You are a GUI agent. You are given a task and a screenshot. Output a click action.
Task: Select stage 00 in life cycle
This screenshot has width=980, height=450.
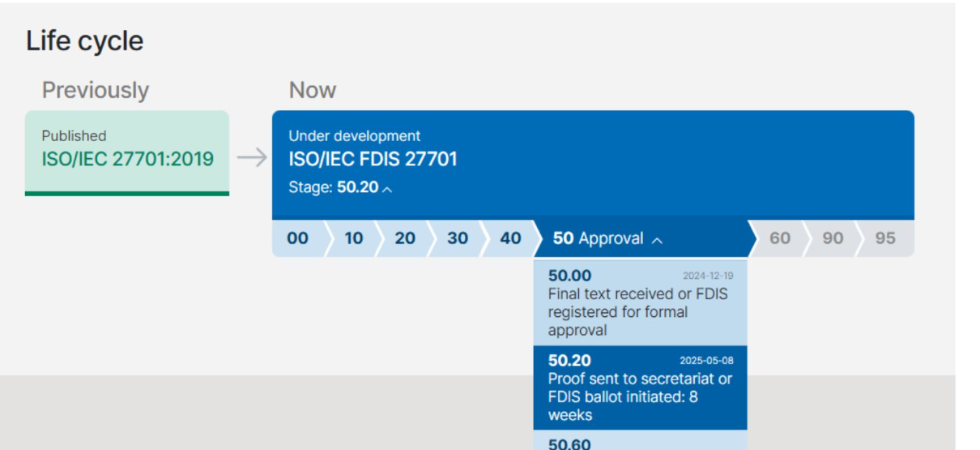point(297,238)
